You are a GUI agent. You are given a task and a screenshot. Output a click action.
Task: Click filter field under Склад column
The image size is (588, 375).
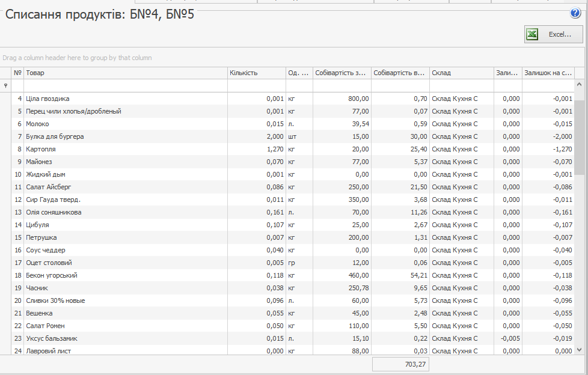461,86
